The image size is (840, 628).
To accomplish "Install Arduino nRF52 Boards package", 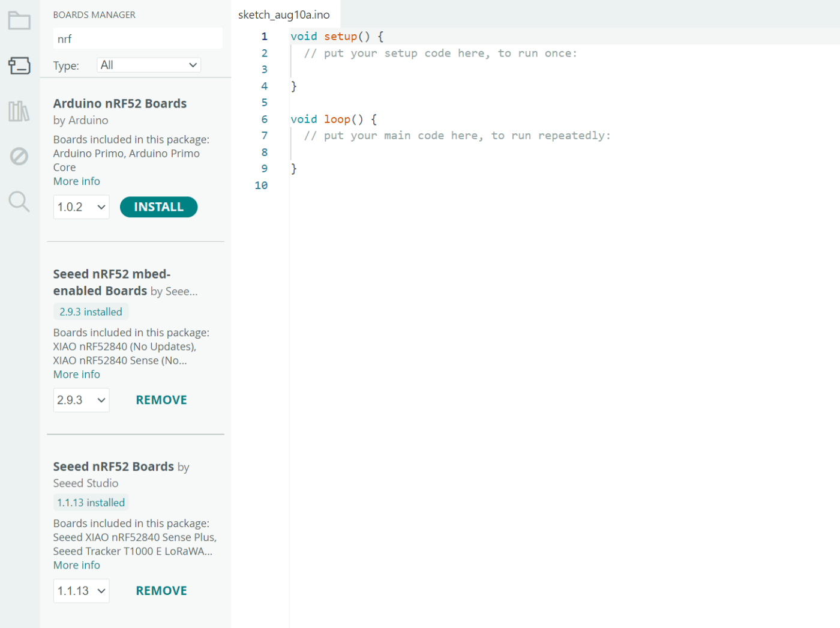I will 158,207.
